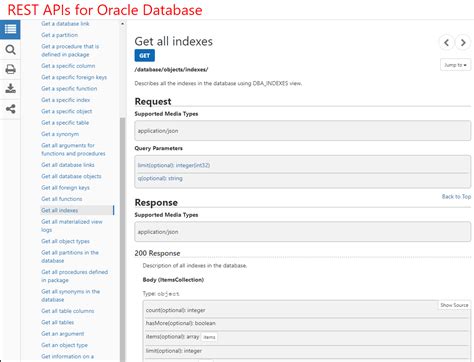Open 'Get a specific foreign keys' topic
The image size is (474, 362).
(74, 77)
